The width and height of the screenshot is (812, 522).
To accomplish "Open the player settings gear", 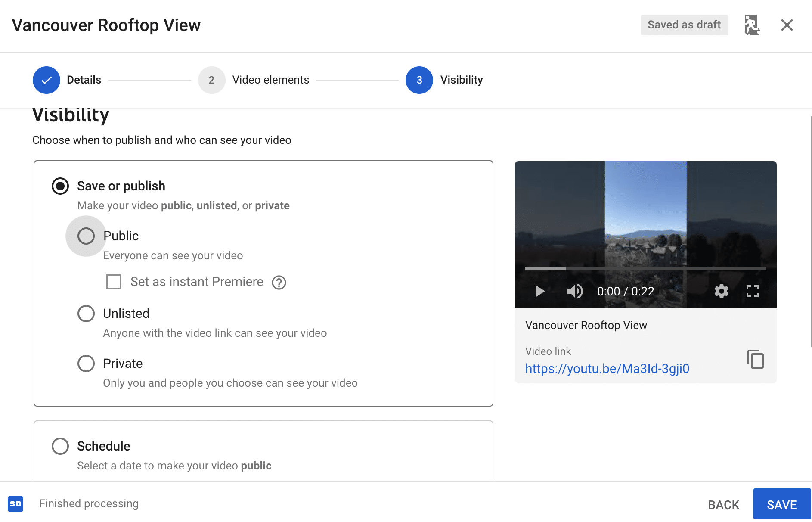I will pos(721,291).
